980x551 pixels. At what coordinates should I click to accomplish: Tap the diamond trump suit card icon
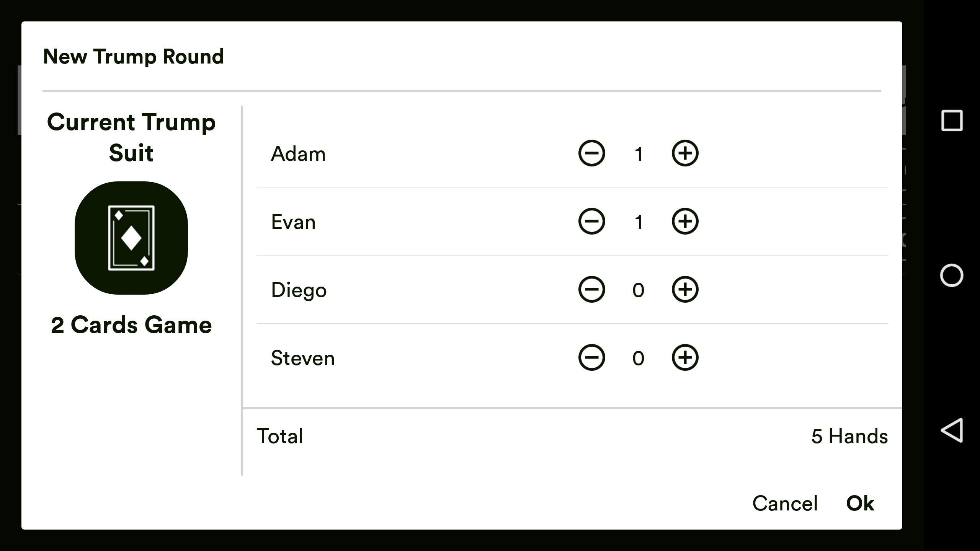131,237
